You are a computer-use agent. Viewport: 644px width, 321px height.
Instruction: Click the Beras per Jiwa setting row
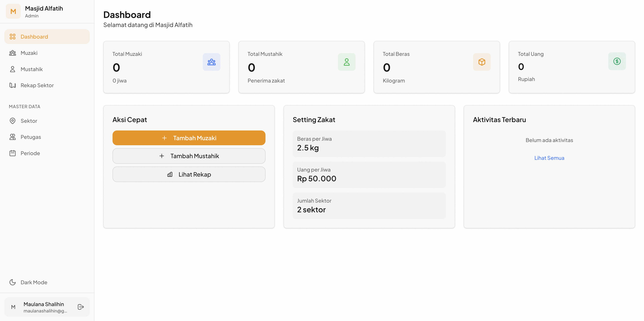tap(369, 144)
